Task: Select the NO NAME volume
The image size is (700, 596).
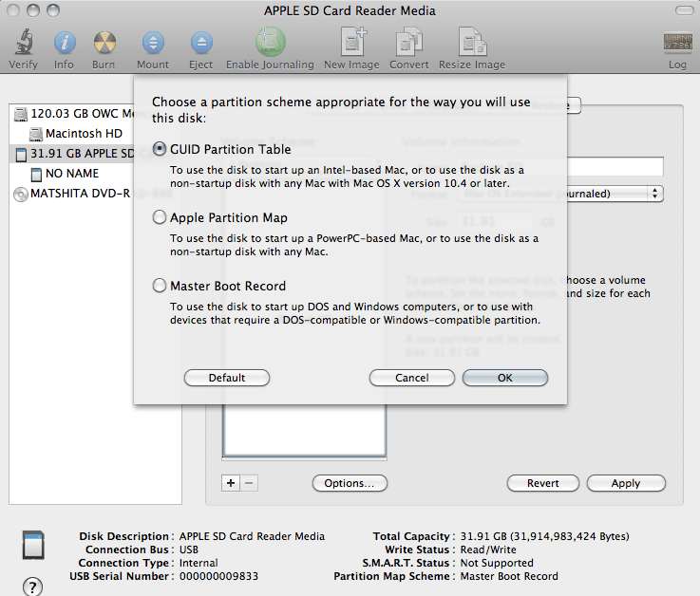Action: (x=65, y=173)
